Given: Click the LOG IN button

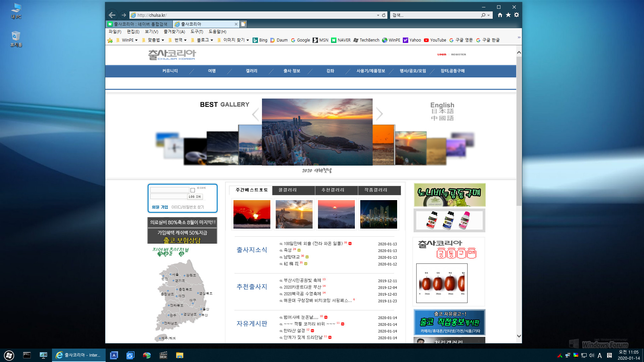Looking at the screenshot, I should [195, 197].
